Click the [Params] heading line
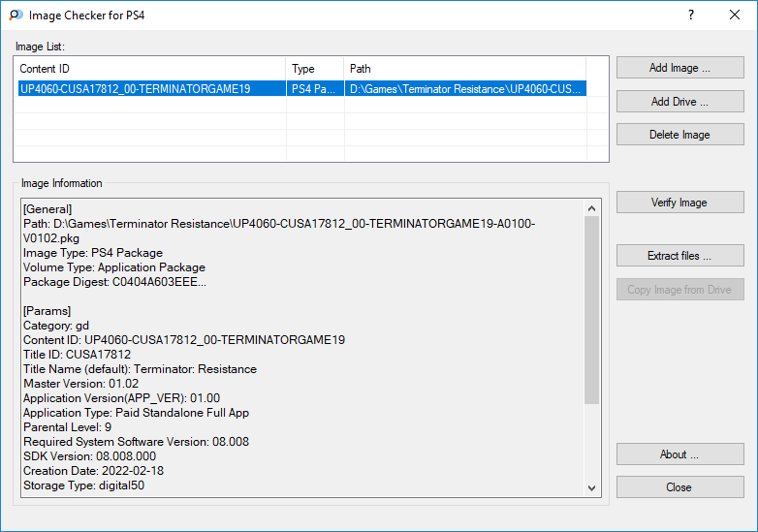 coord(47,311)
